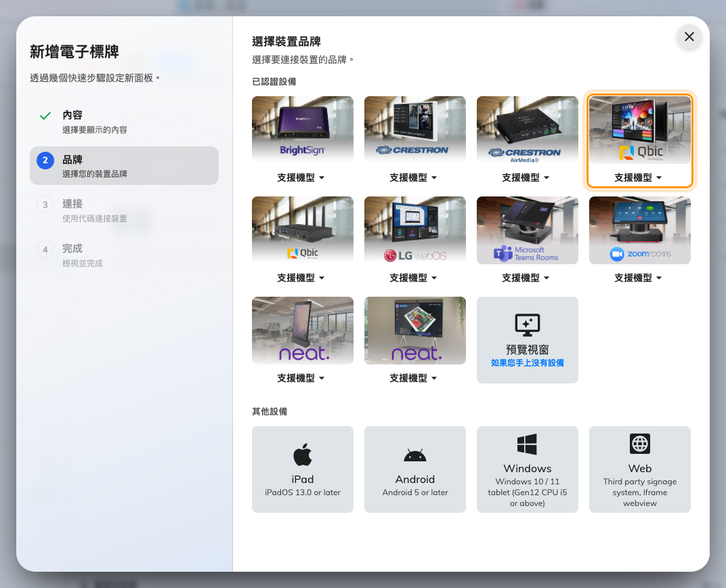Screen dimensions: 726x588
Task: Select iPadOS 13.0 or later option
Action: pos(302,469)
